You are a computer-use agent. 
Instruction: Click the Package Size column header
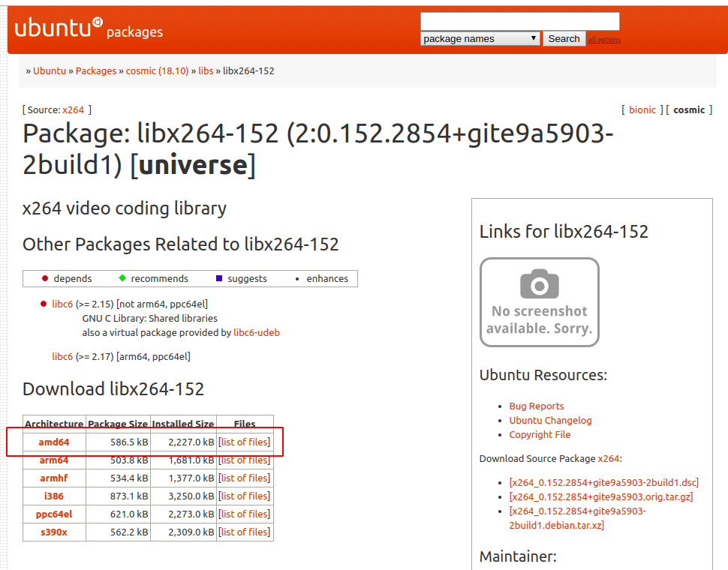coord(118,424)
